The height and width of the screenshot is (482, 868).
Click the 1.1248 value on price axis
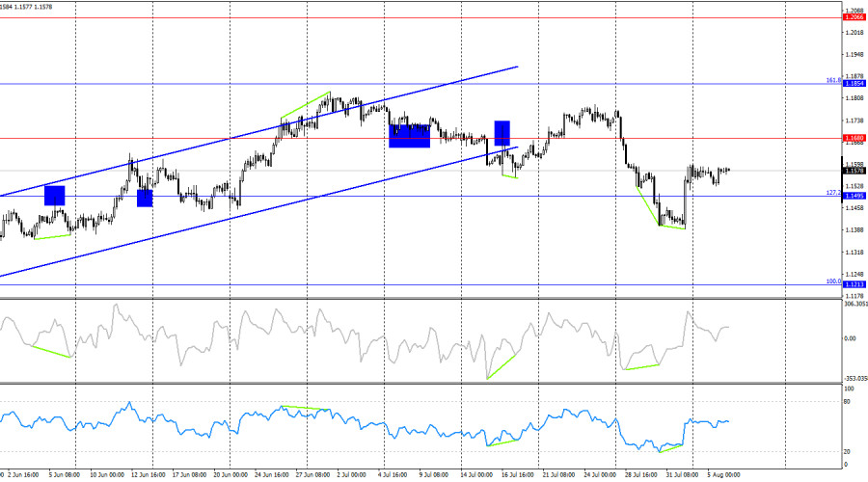coord(854,275)
